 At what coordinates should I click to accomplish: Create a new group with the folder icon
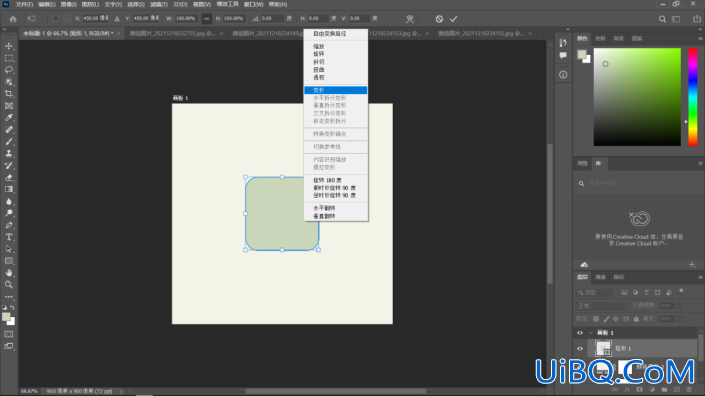tap(665, 390)
